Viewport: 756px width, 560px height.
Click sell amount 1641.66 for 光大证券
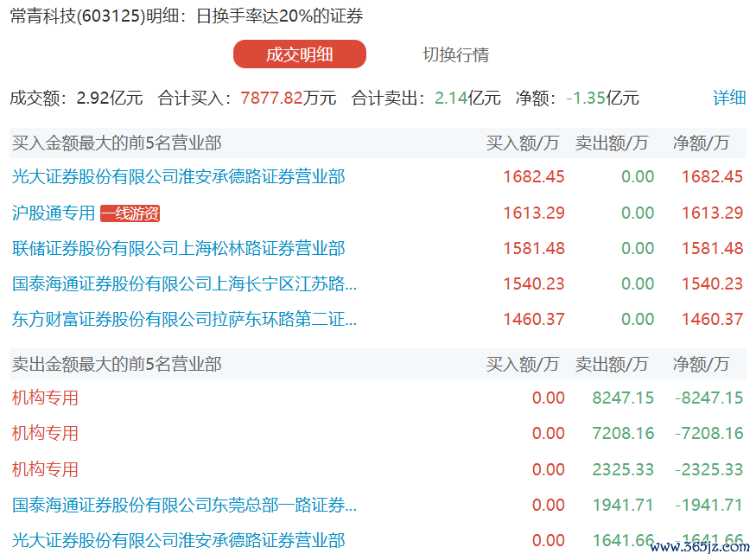click(623, 540)
